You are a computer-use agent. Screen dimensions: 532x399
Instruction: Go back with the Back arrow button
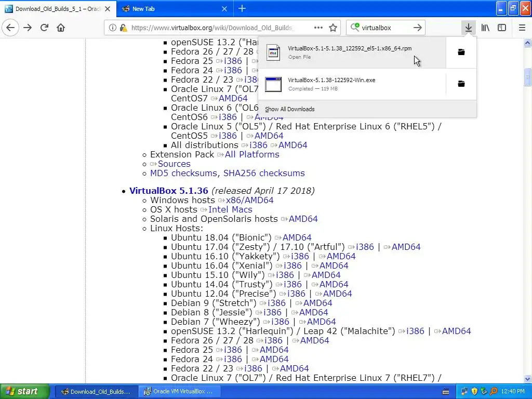click(x=10, y=28)
